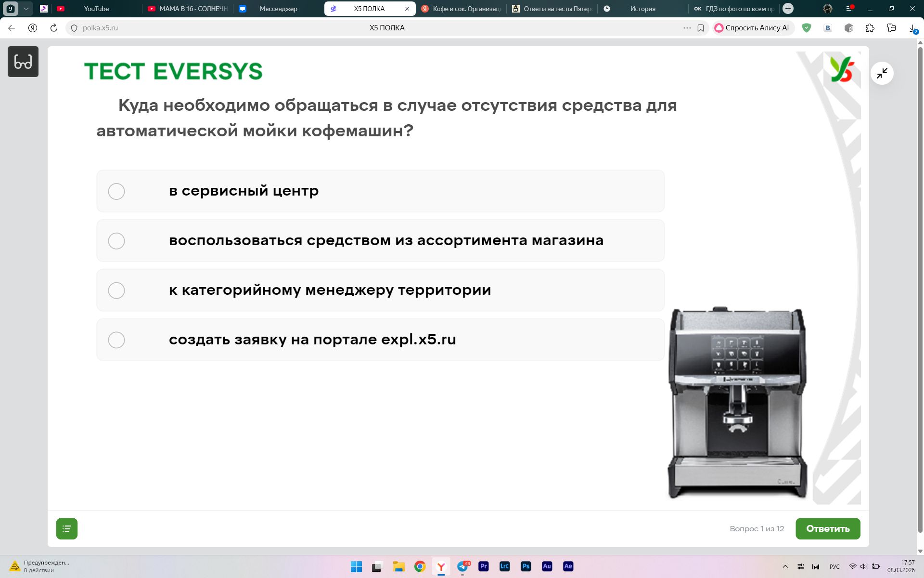Click РУС language indicator

point(834,566)
